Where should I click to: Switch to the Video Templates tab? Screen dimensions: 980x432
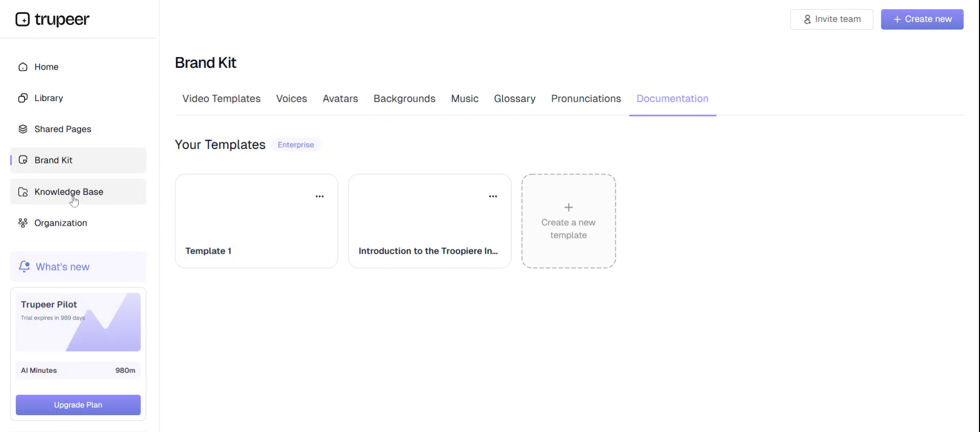click(x=222, y=99)
